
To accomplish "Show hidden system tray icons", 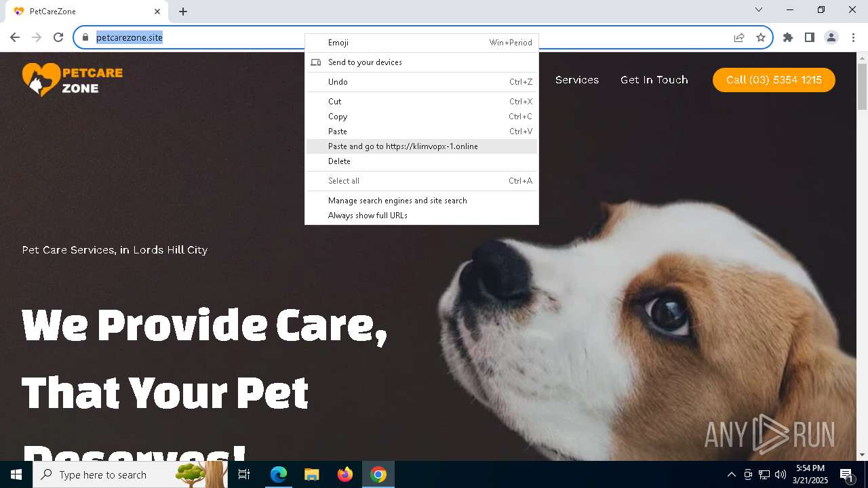I will (x=731, y=474).
